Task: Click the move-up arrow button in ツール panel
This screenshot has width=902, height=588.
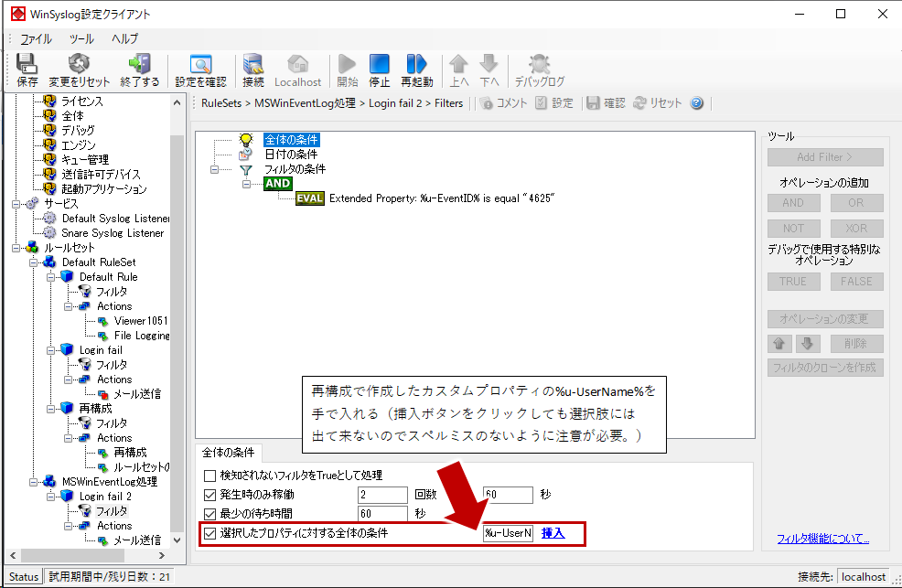Action: point(779,344)
